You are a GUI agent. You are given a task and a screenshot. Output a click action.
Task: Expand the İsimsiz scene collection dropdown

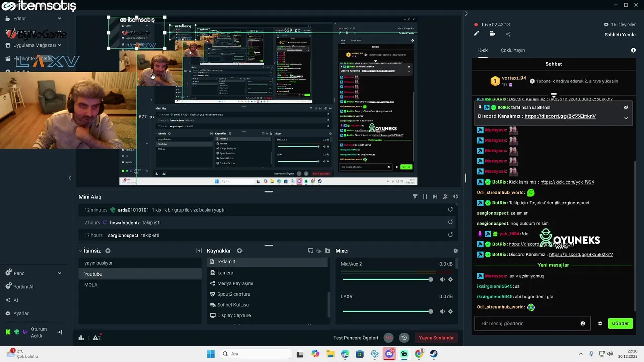[80, 251]
